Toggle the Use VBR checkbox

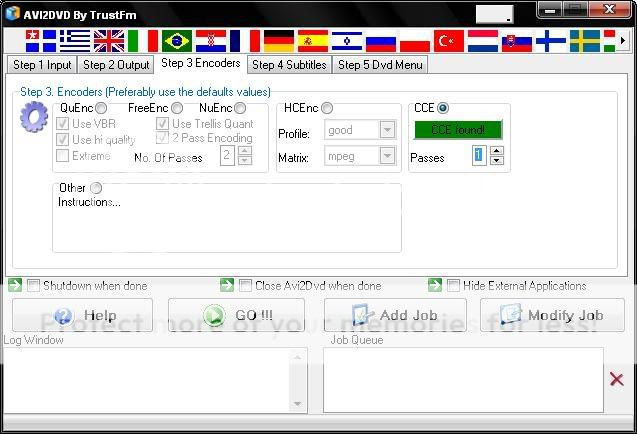tap(62, 124)
